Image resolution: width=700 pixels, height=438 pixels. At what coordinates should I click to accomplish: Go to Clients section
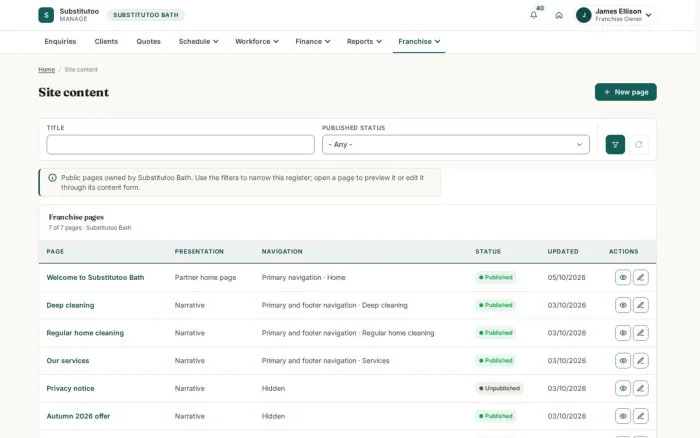coord(106,42)
